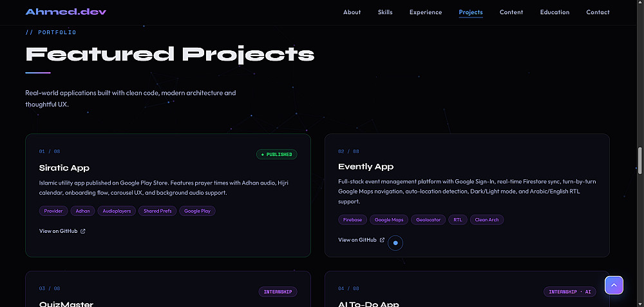Click the PUBLISHED badge on Siratic App
This screenshot has width=644, height=307.
(277, 154)
